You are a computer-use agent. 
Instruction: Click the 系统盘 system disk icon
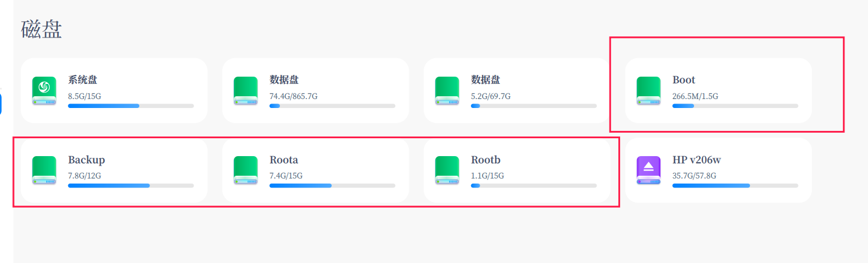coord(44,91)
